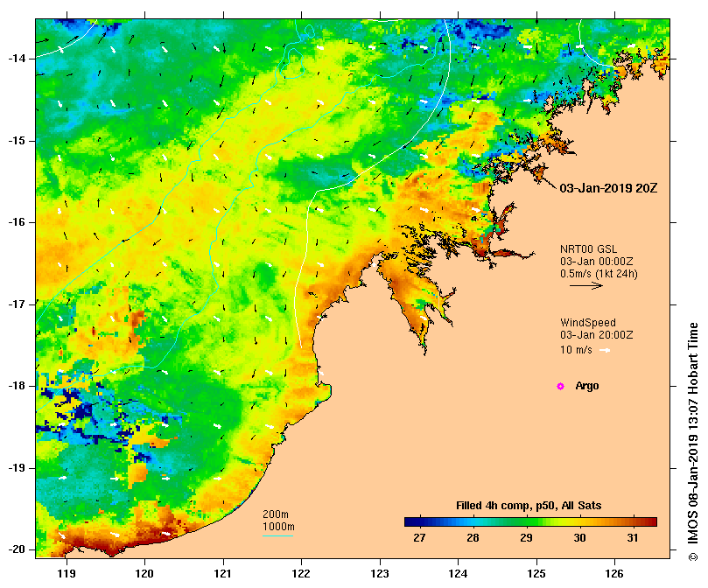708x588 pixels.
Task: Click 'Filled 4h comp, p50, All Sats' title
Action: click(529, 506)
